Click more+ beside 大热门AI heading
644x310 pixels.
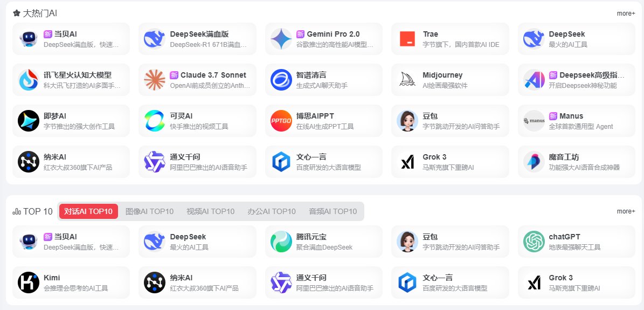click(x=626, y=13)
